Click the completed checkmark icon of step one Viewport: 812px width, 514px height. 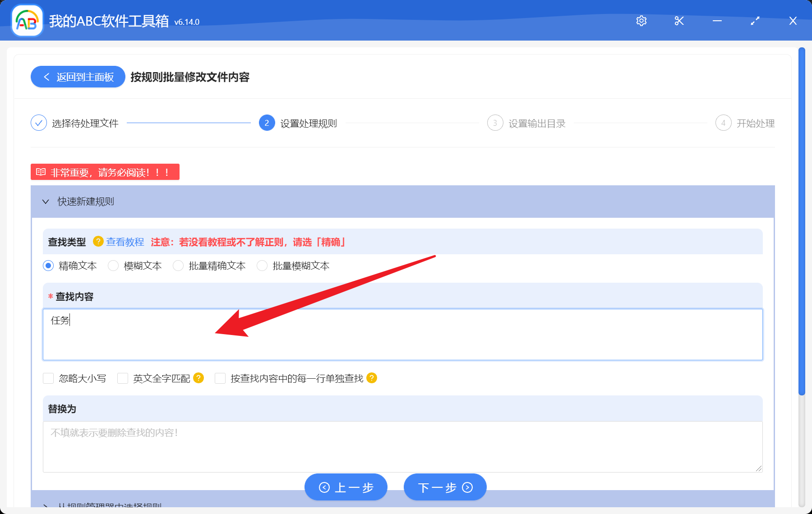38,123
